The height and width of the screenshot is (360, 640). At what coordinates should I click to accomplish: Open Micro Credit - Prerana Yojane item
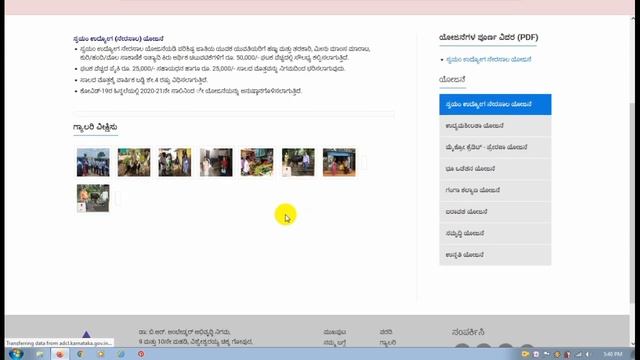click(x=495, y=147)
